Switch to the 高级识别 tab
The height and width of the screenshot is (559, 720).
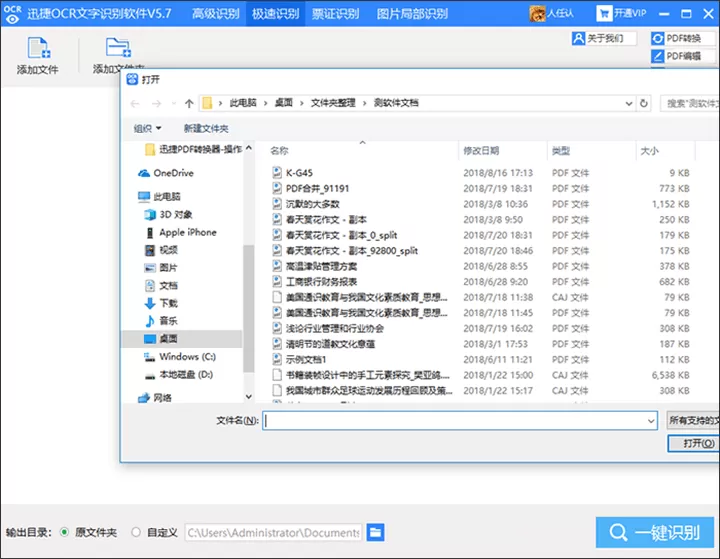[215, 13]
